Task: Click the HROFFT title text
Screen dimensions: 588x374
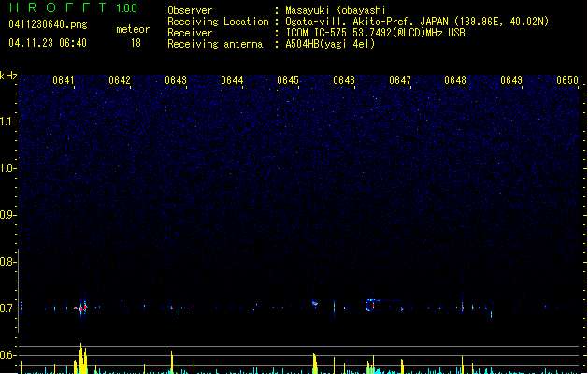Action: coord(58,7)
